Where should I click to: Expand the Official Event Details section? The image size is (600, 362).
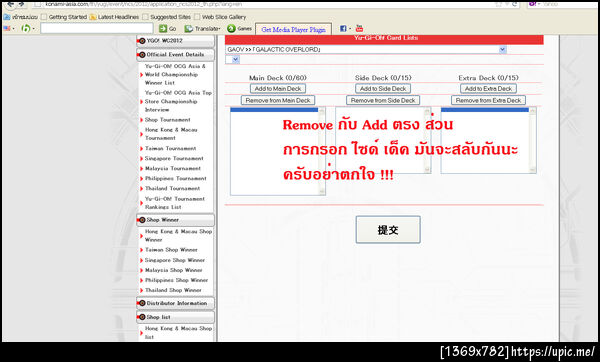click(x=175, y=55)
